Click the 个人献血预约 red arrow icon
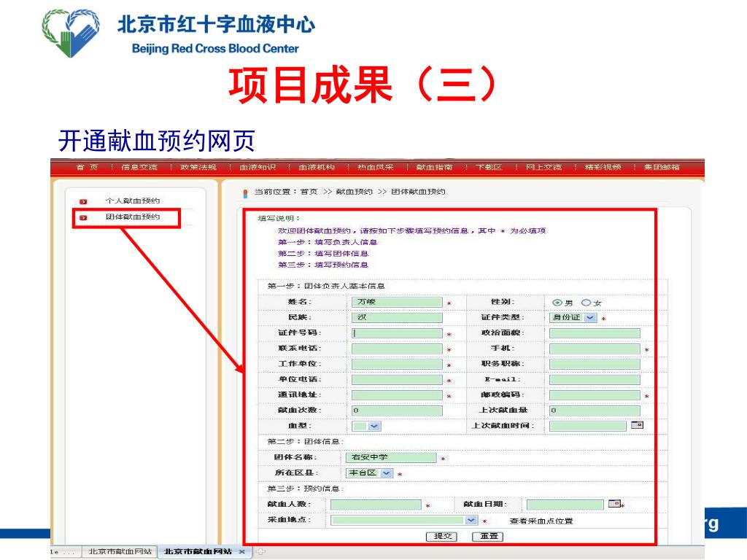The height and width of the screenshot is (560, 747). pos(83,201)
